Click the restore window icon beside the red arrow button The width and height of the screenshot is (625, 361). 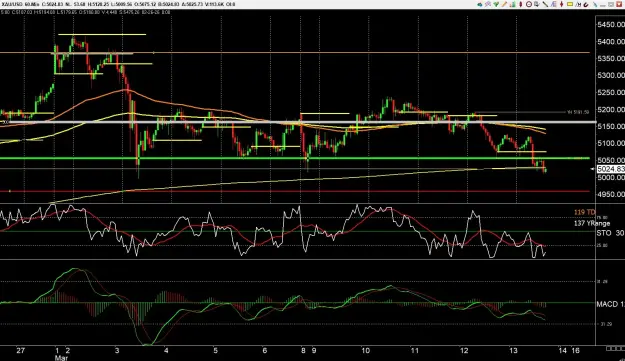click(x=611, y=4)
